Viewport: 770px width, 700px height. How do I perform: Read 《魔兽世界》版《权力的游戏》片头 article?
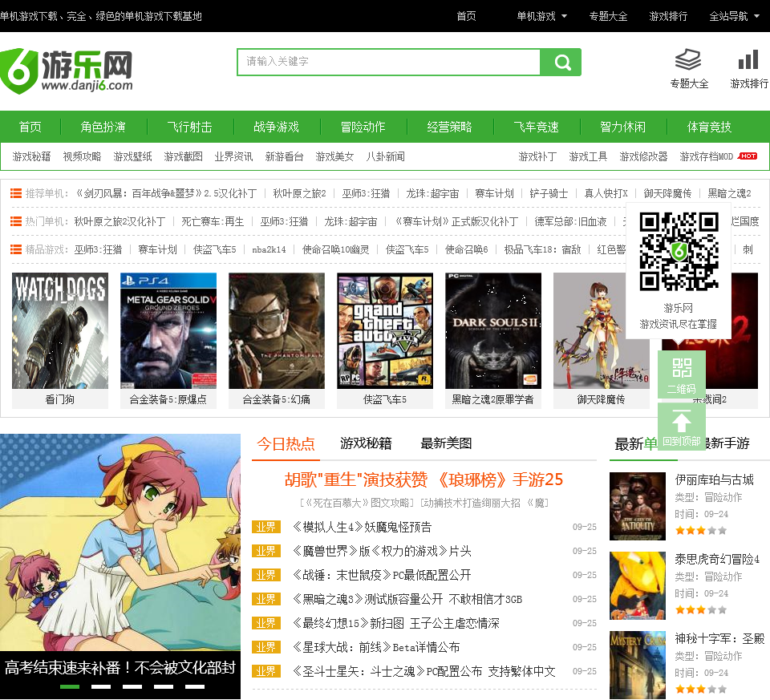[382, 552]
